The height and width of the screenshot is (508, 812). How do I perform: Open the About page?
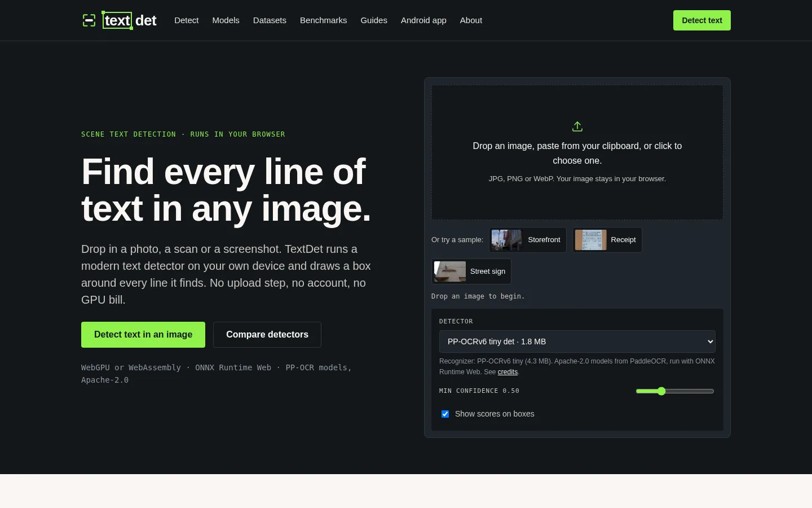471,20
